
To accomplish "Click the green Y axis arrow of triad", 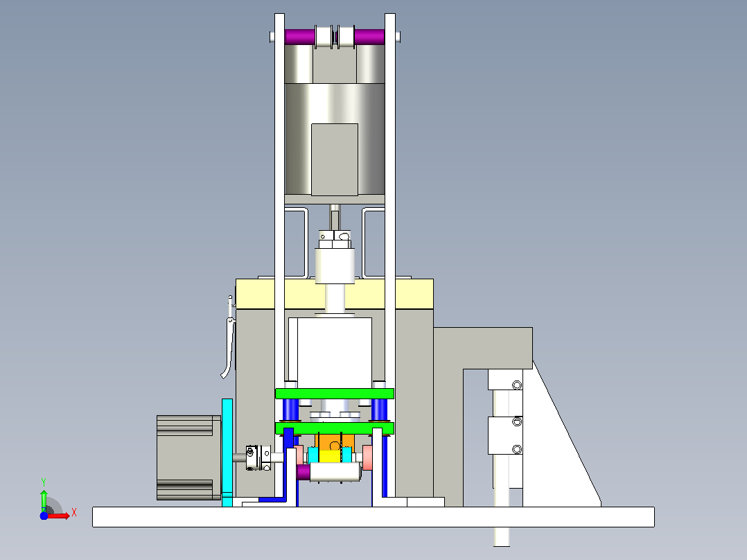I will coord(44,500).
